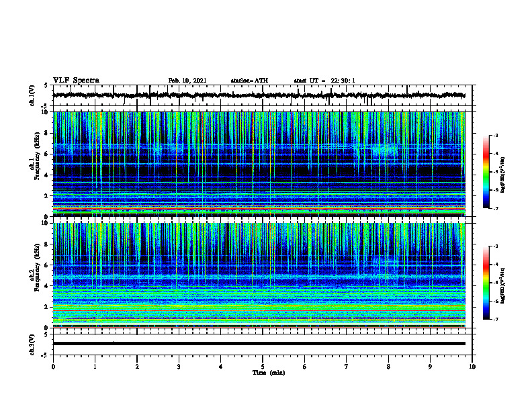Click time axis tick label '8'
Screen dimensions: 532x411
coord(388,367)
